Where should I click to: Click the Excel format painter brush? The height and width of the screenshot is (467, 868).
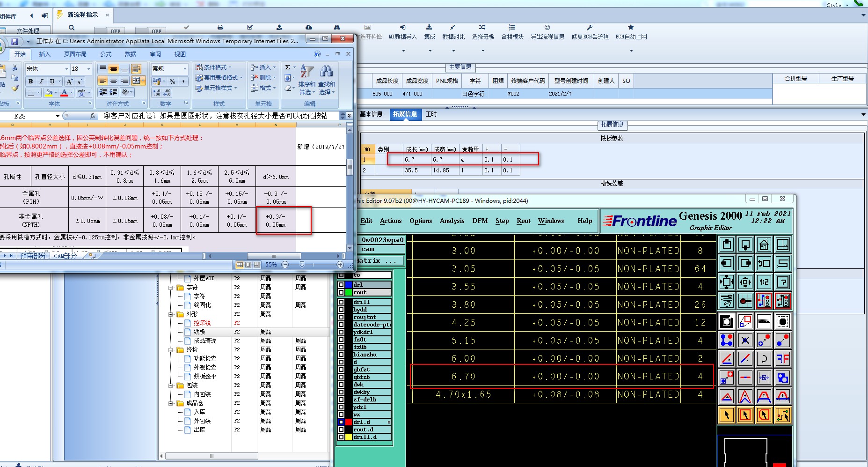point(15,88)
